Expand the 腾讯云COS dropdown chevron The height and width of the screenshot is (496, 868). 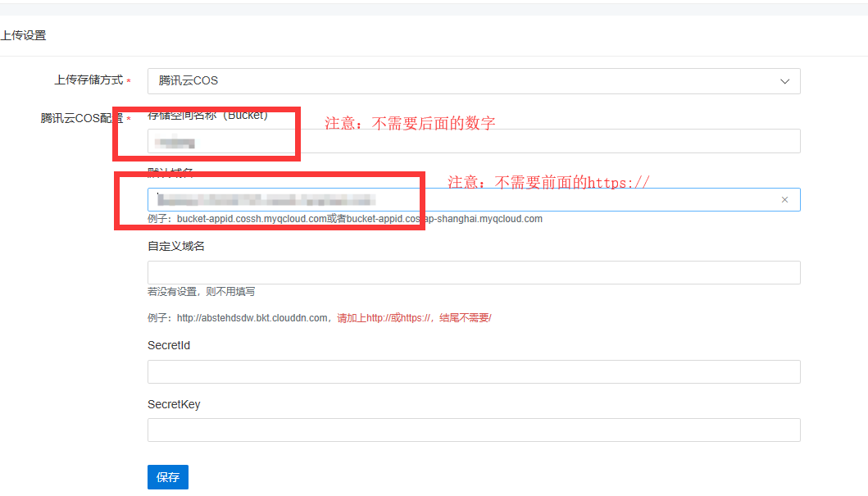pyautogui.click(x=784, y=81)
